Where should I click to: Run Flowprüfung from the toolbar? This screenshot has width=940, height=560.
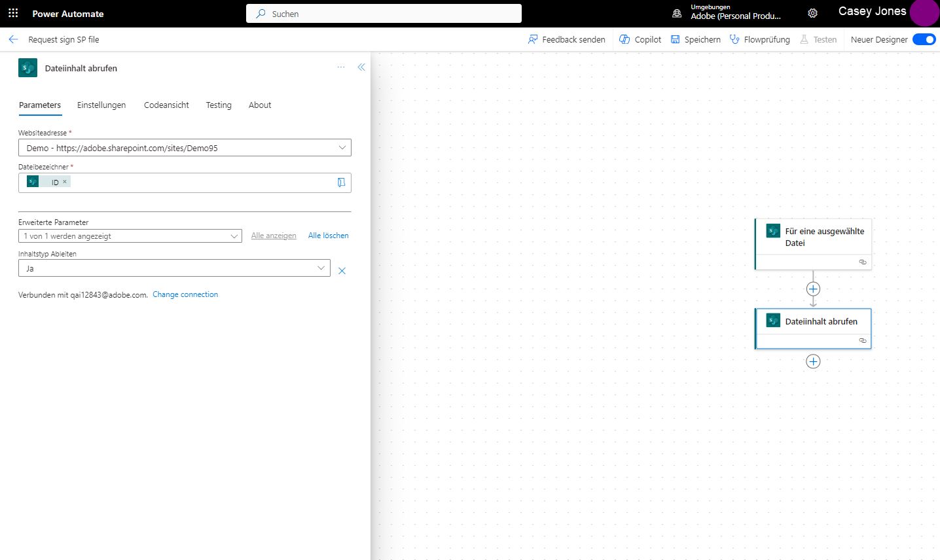759,39
